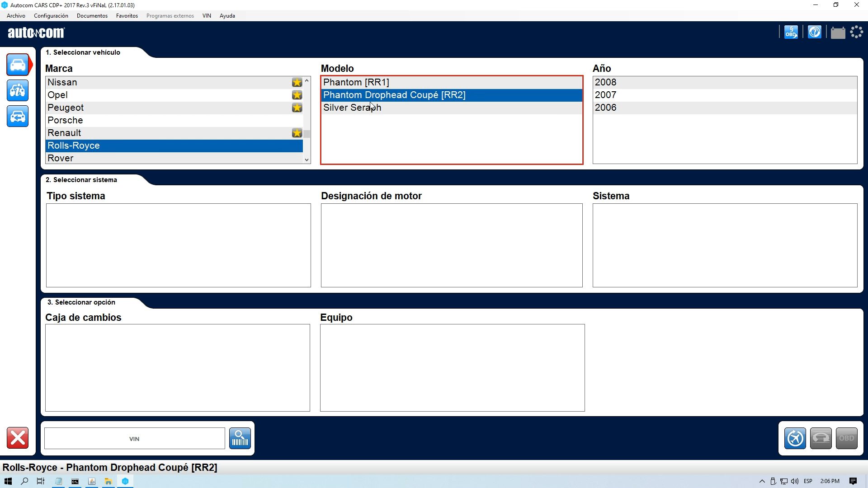The image size is (868, 488).
Task: Toggle favorite star for Nissan
Action: [x=297, y=82]
